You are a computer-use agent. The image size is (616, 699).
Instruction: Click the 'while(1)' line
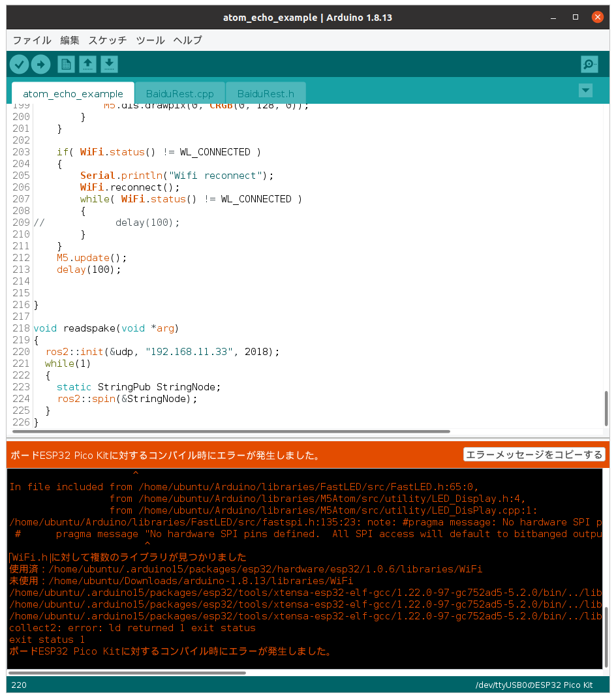[68, 364]
